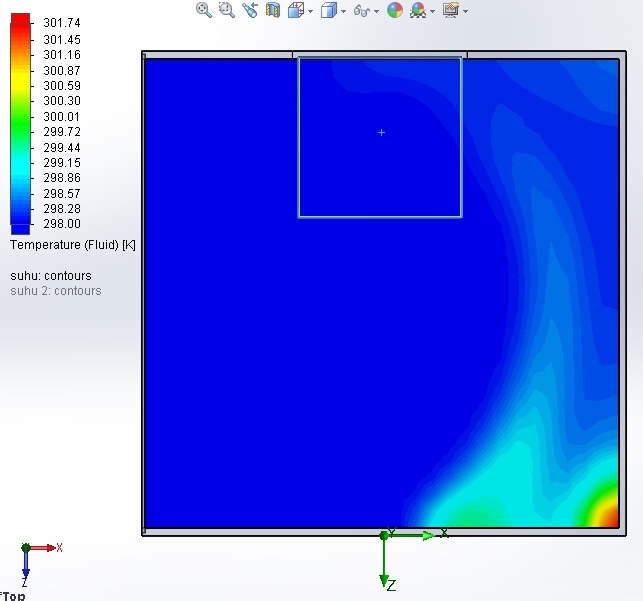Click the Display Style cube icon
Screen dimensions: 643x601
[x=328, y=10]
